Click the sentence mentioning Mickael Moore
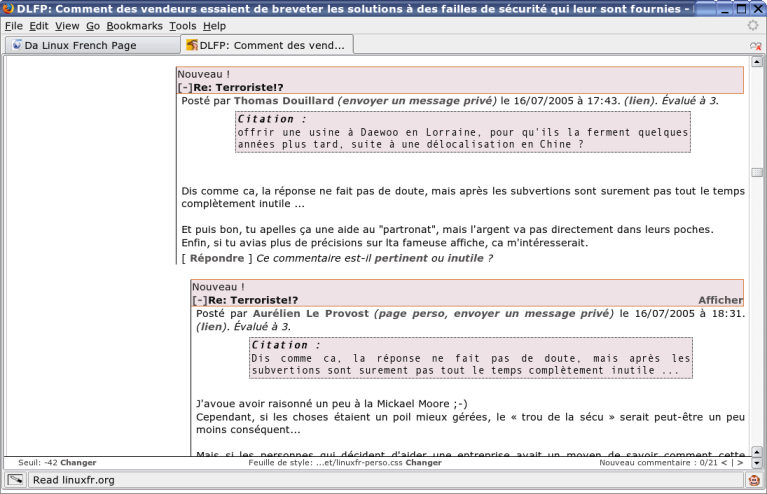767x494 pixels. tap(332, 404)
